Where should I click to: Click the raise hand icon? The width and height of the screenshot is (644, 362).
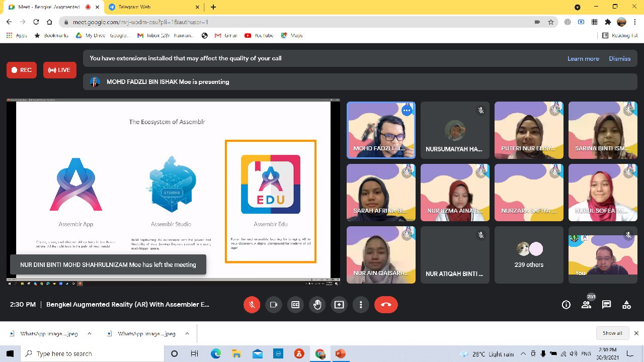[317, 305]
